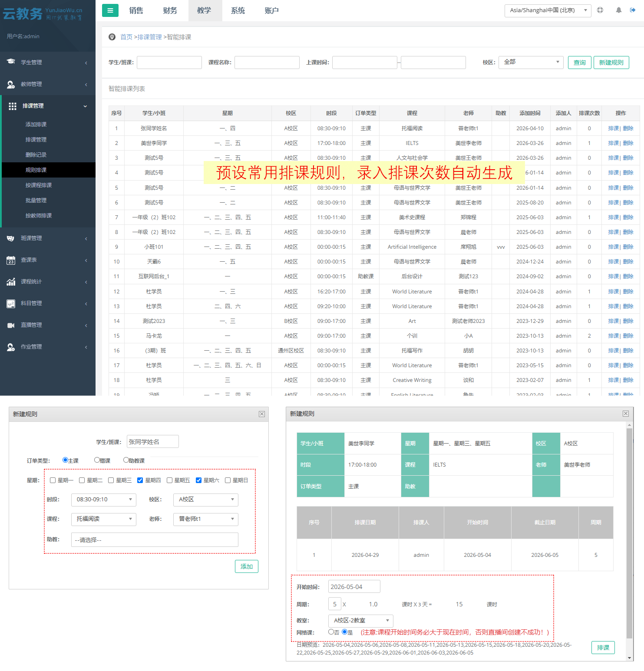
Task: Switch to the 财务 top menu
Action: click(170, 10)
